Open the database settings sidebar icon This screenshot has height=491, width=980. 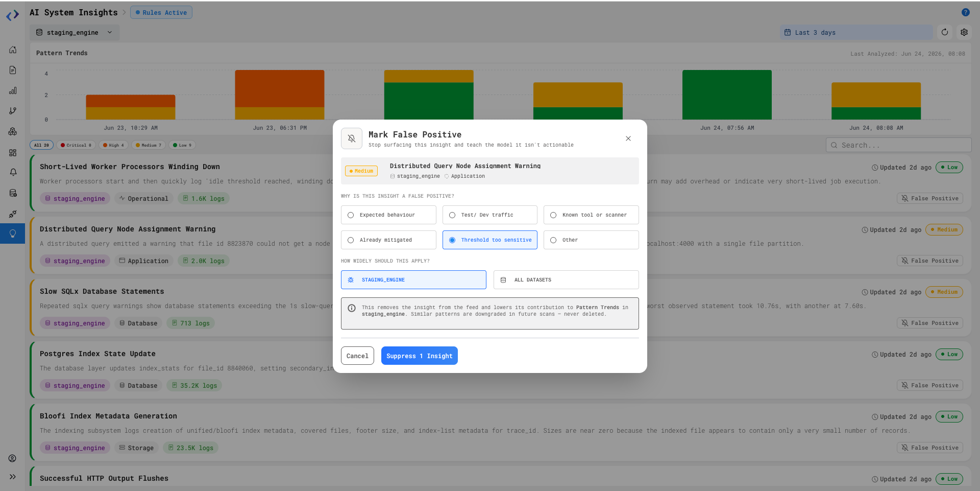(13, 193)
